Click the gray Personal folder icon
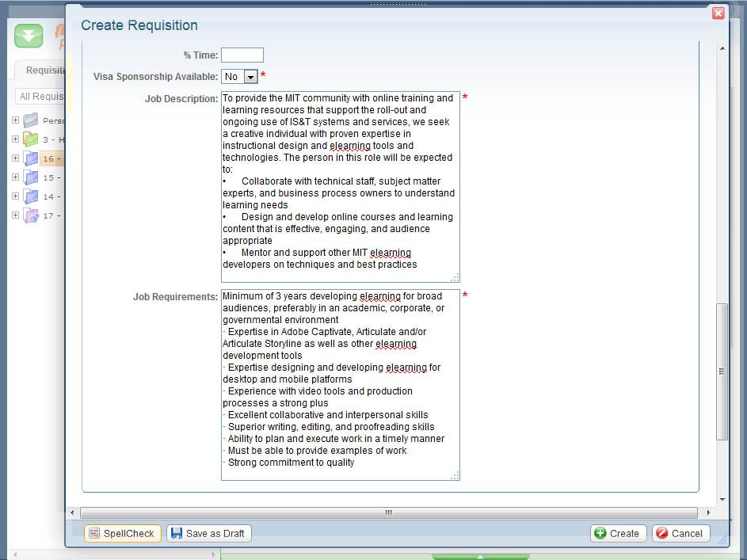 [31, 121]
